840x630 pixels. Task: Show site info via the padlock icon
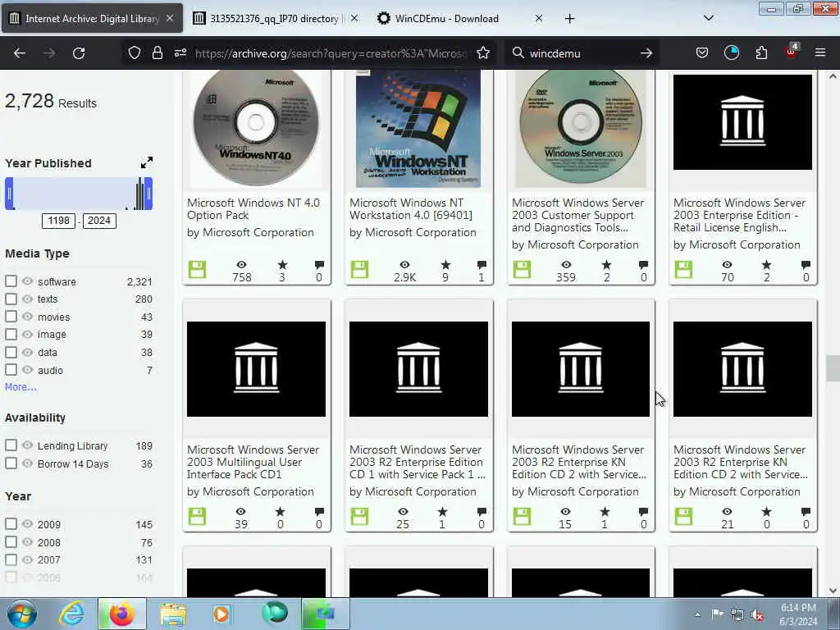click(157, 53)
